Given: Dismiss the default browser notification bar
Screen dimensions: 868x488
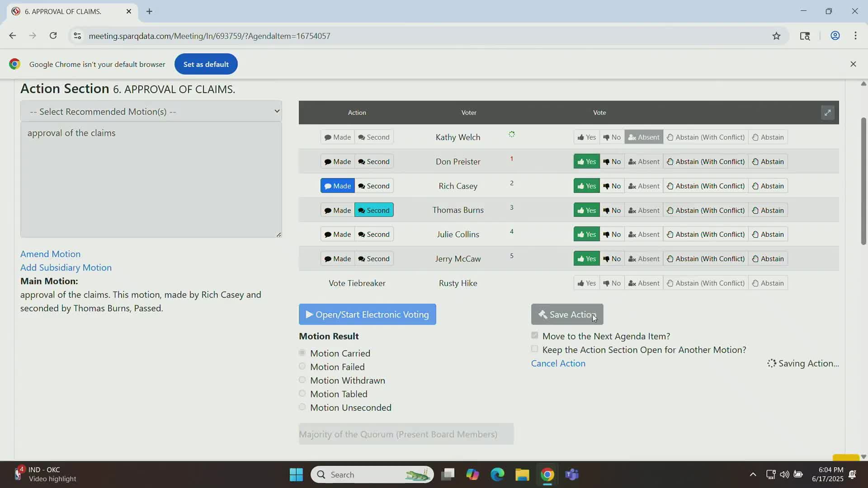Looking at the screenshot, I should tap(853, 64).
